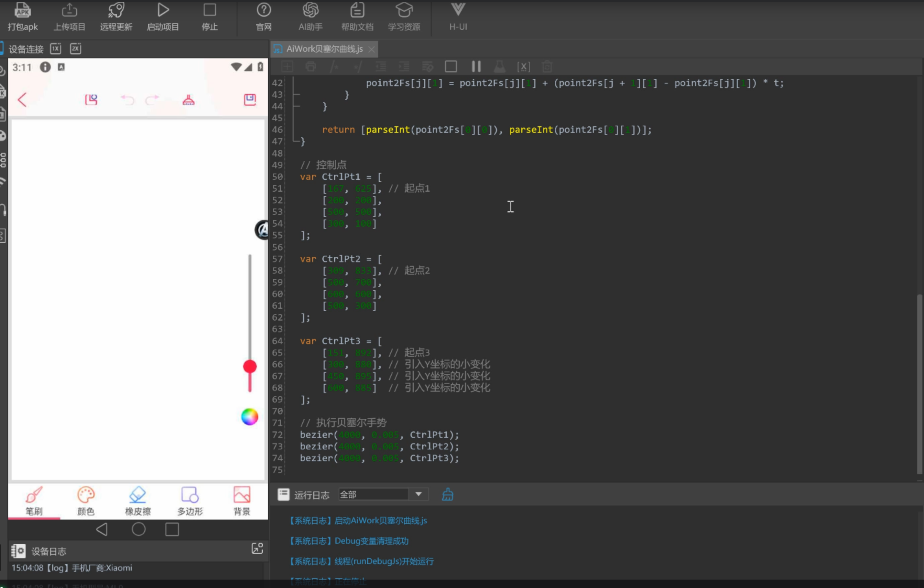Tap the Android home circle button
924x588 pixels.
[139, 529]
